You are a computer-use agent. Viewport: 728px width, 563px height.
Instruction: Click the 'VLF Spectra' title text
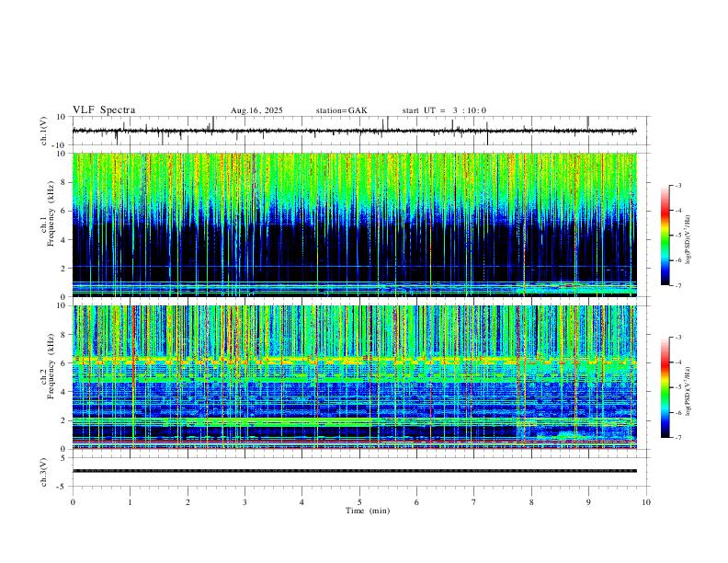point(104,109)
